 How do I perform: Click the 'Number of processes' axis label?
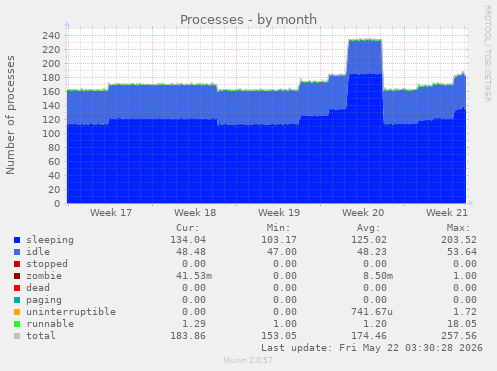(10, 115)
